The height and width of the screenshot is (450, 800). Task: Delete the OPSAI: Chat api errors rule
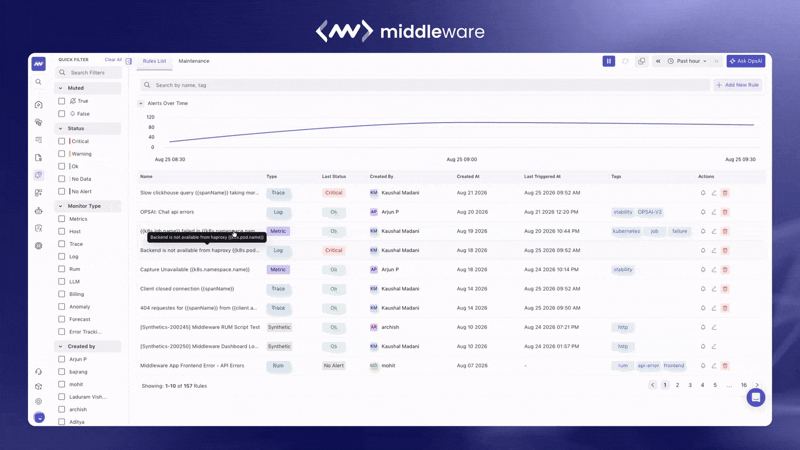click(725, 212)
